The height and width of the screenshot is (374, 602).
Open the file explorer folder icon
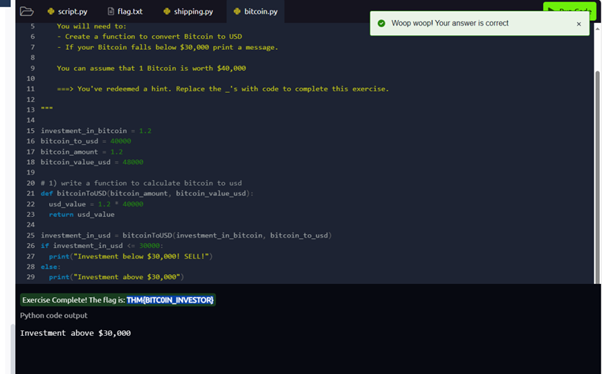coord(26,12)
